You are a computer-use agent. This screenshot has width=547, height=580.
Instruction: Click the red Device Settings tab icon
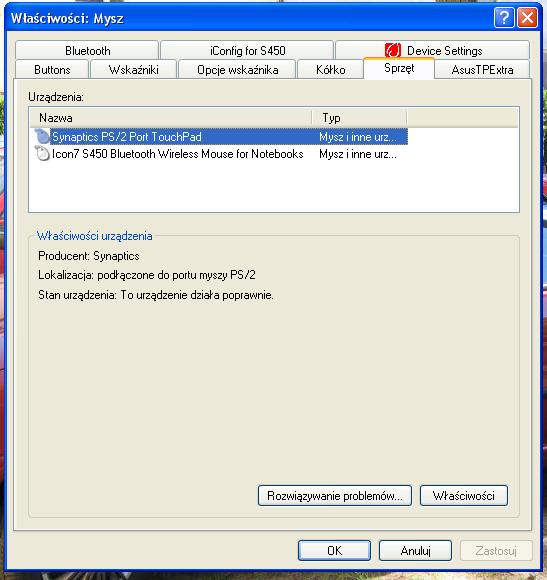[393, 50]
